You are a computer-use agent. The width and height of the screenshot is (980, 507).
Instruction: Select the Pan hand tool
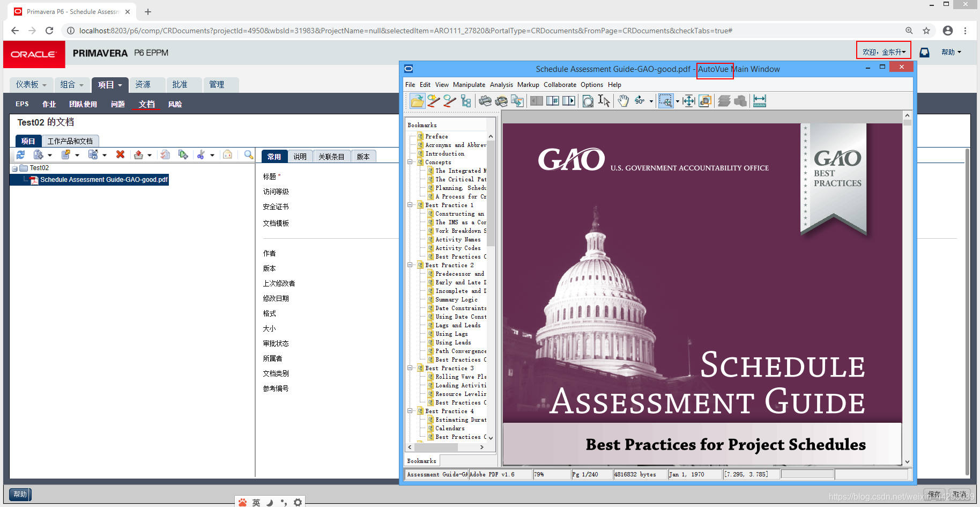click(623, 101)
